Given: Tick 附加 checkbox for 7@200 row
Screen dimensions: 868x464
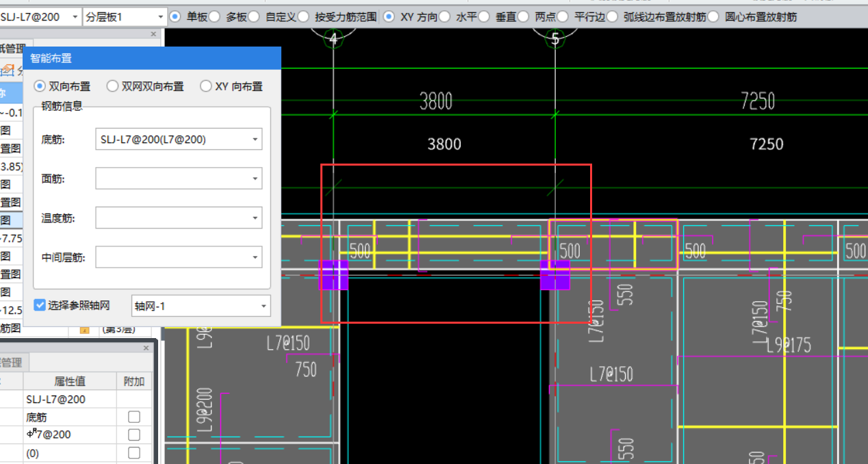Looking at the screenshot, I should click(134, 435).
